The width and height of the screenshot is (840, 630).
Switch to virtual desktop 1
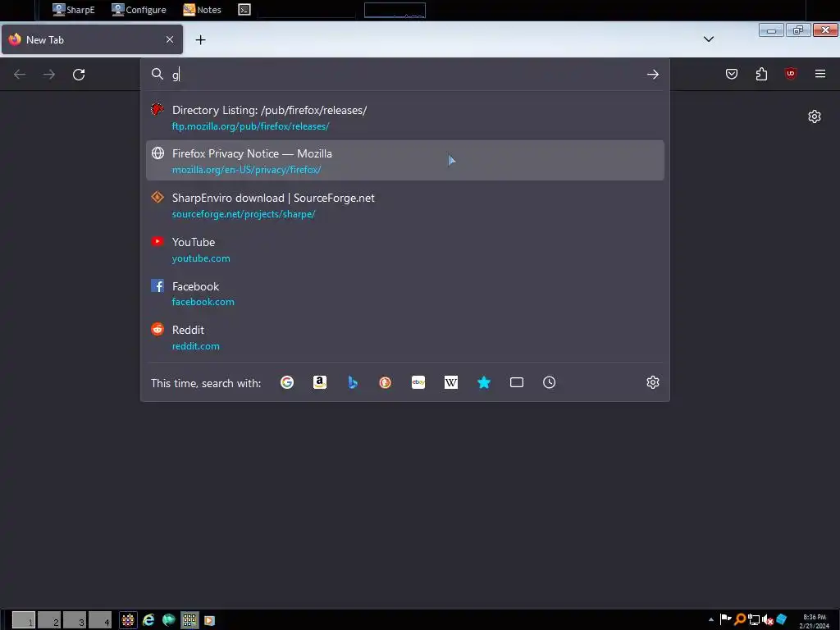pyautogui.click(x=24, y=620)
